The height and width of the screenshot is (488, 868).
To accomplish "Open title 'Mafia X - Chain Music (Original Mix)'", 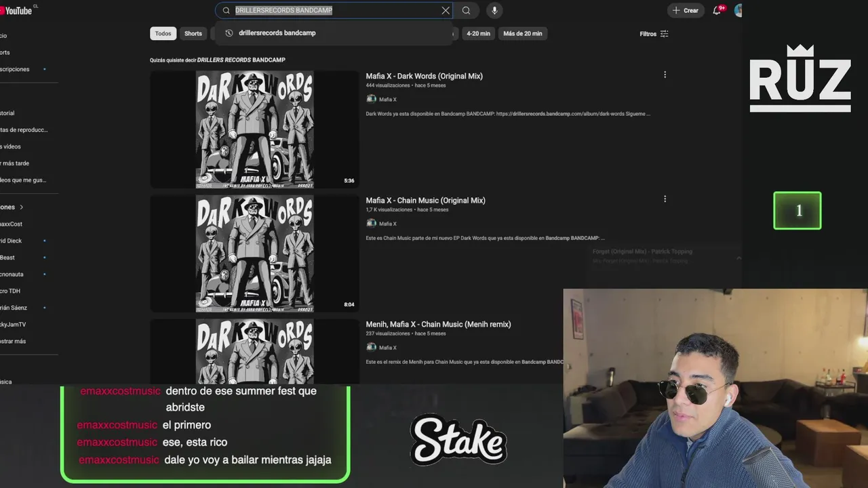I will (426, 200).
